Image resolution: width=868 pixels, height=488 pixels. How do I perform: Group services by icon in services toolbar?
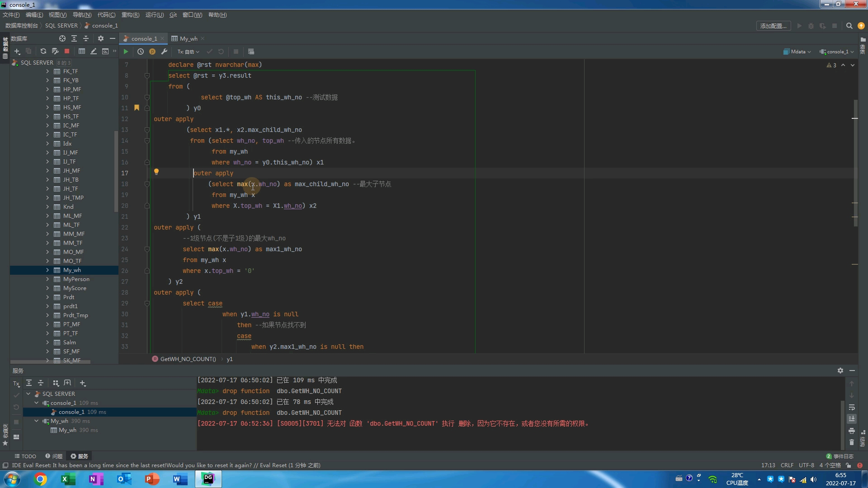point(56,383)
